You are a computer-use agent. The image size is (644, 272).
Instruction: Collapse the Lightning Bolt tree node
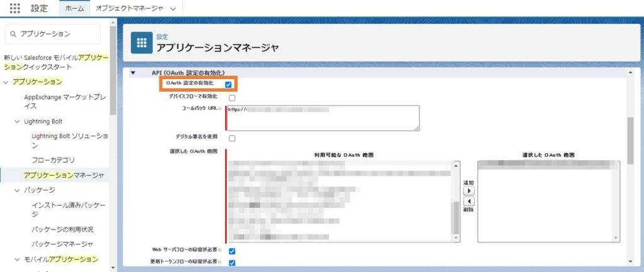tap(17, 121)
